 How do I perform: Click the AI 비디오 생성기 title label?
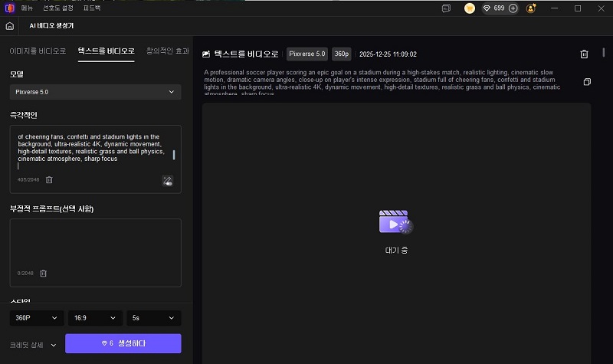click(x=51, y=26)
